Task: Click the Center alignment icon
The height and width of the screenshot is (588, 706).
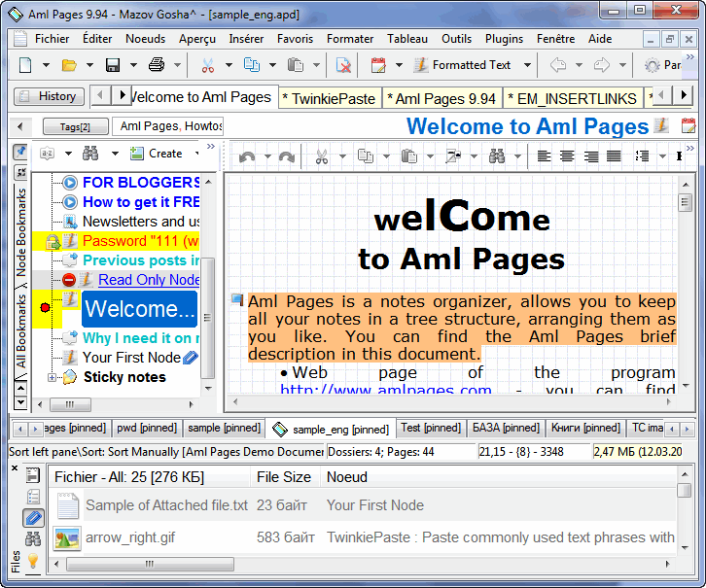Action: pos(567,156)
